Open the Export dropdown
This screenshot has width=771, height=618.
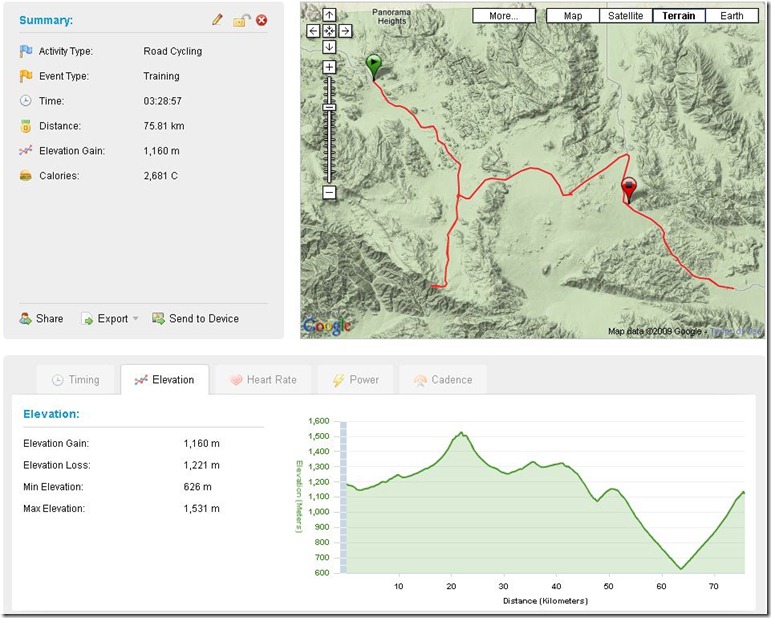point(109,319)
